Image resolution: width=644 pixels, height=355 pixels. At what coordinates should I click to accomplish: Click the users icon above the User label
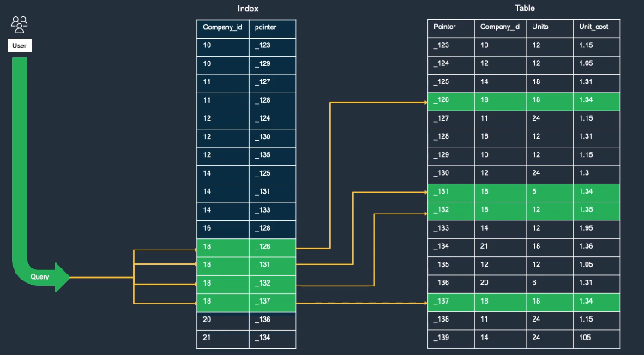[x=20, y=23]
